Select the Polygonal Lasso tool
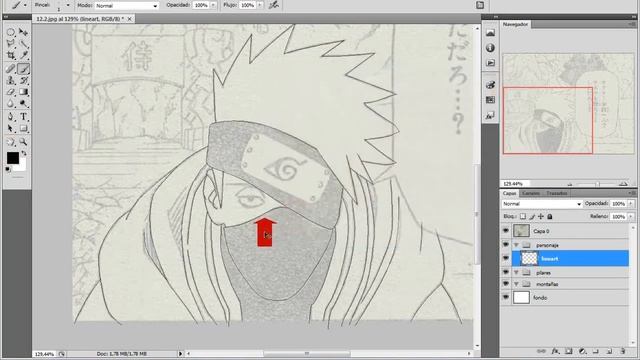The image size is (640, 360). coord(11,43)
